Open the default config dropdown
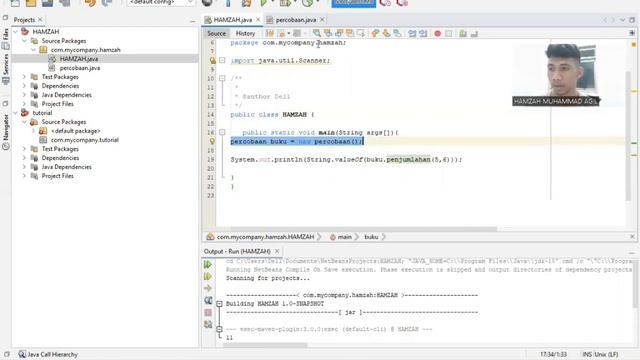This screenshot has width=640, height=360. 161,2
